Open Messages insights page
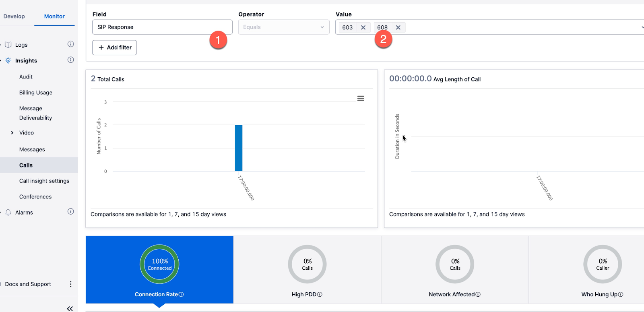The width and height of the screenshot is (644, 312). click(x=32, y=149)
